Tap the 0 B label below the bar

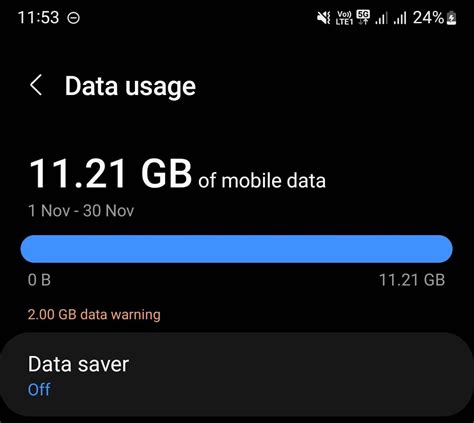[x=39, y=280]
